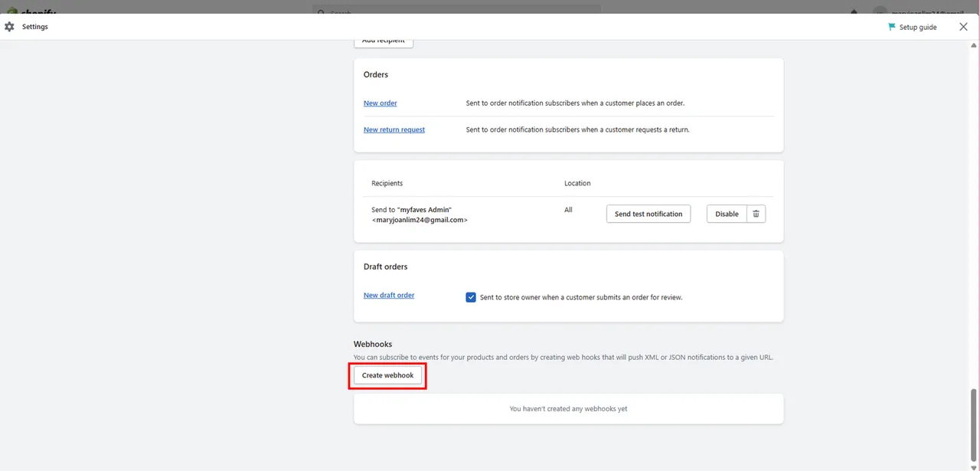
Task: Open the New return request link
Action: point(394,130)
